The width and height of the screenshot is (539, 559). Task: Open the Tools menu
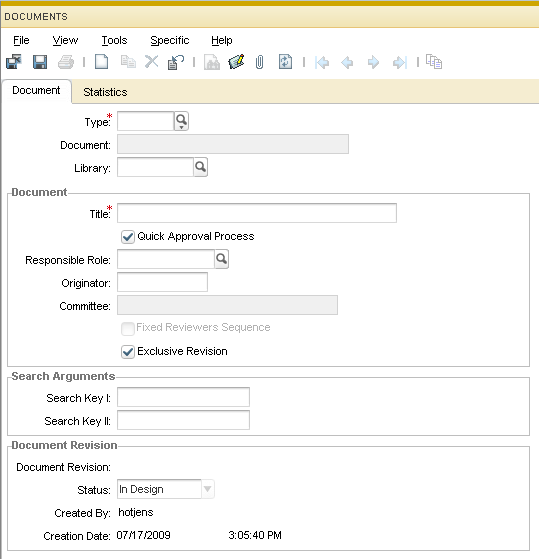pyautogui.click(x=114, y=40)
